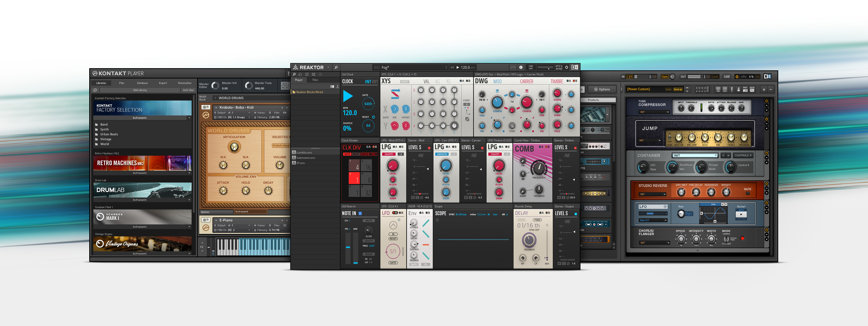Click the Add Library button
Viewport: 868px width, 326px height.
tap(140, 90)
